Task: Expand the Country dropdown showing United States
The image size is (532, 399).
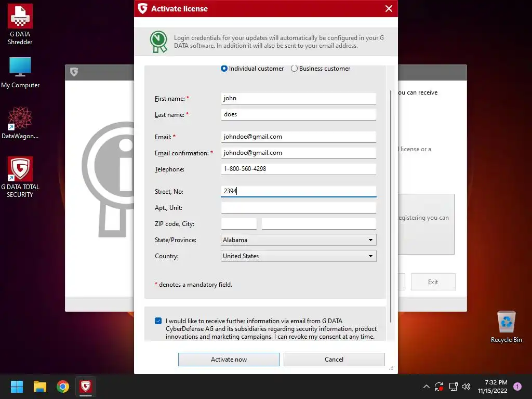Action: point(299,256)
